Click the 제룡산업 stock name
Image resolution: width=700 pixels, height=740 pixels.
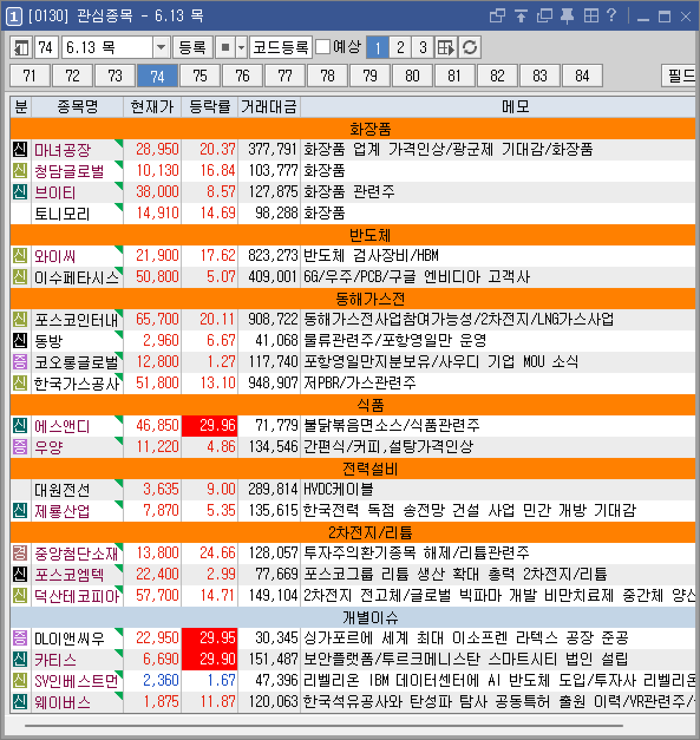click(62, 510)
